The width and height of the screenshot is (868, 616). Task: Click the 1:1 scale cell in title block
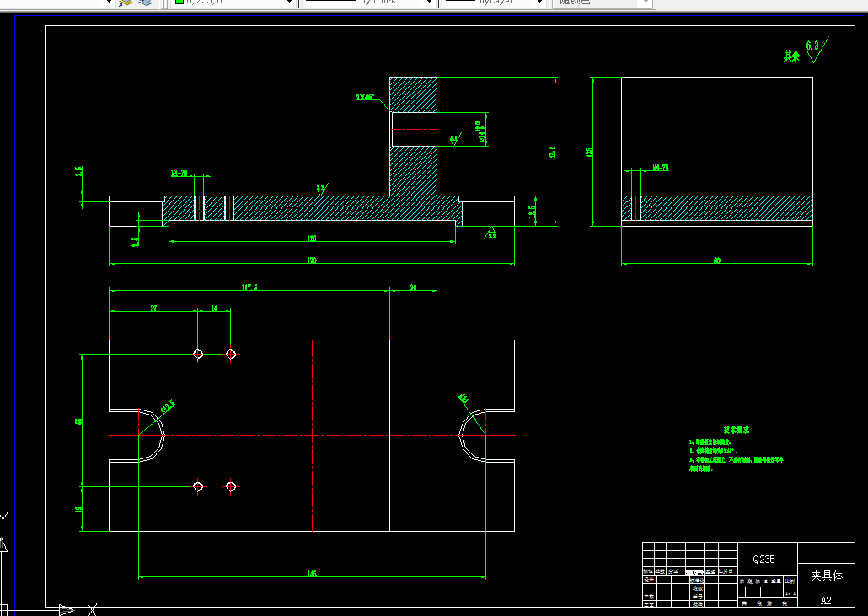(x=790, y=592)
